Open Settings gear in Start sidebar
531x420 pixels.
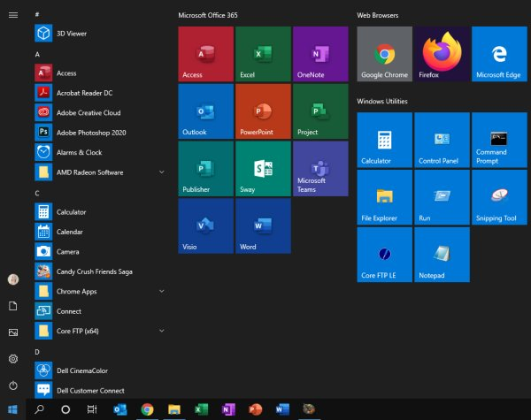click(x=13, y=359)
